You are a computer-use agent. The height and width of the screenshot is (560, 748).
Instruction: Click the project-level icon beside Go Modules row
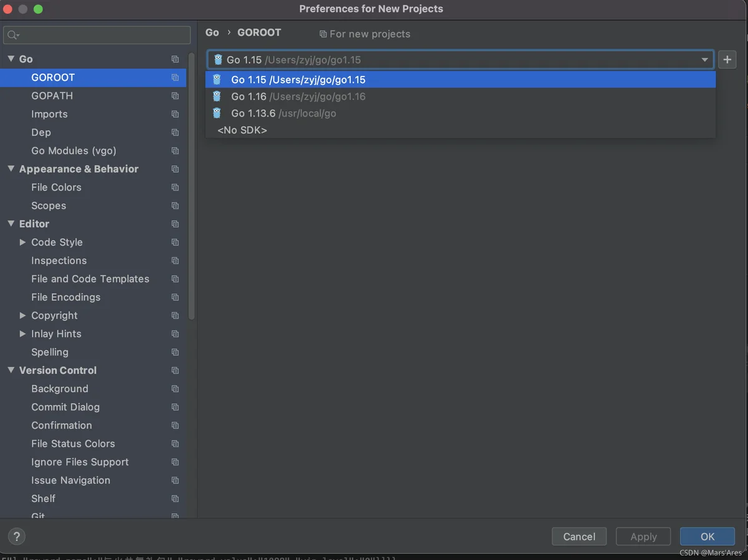click(x=175, y=151)
